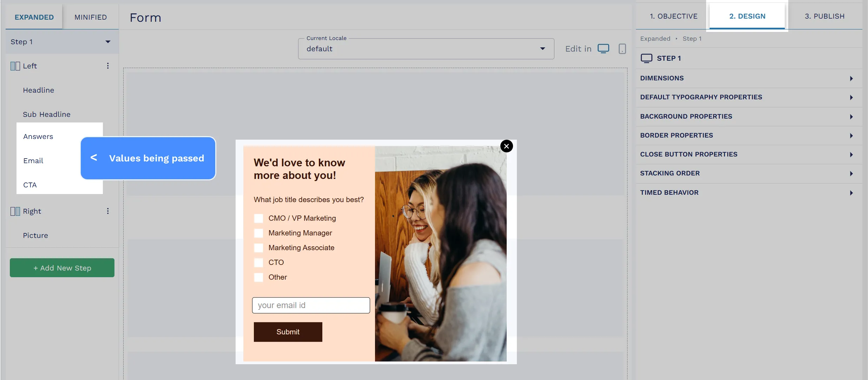Click the email input field in the form
Image resolution: width=868 pixels, height=380 pixels.
pos(311,305)
